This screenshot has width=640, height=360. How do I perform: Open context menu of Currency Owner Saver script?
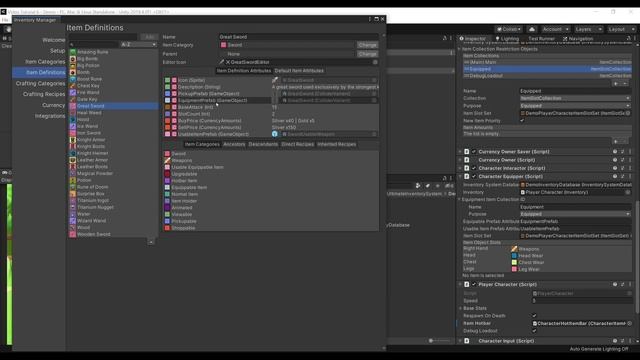click(630, 152)
